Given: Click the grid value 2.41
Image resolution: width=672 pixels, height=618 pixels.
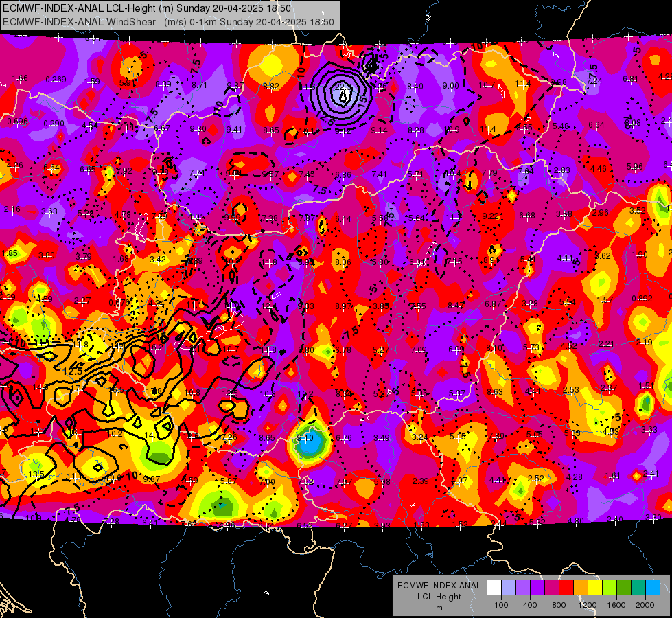Looking at the screenshot, I should click(651, 474).
